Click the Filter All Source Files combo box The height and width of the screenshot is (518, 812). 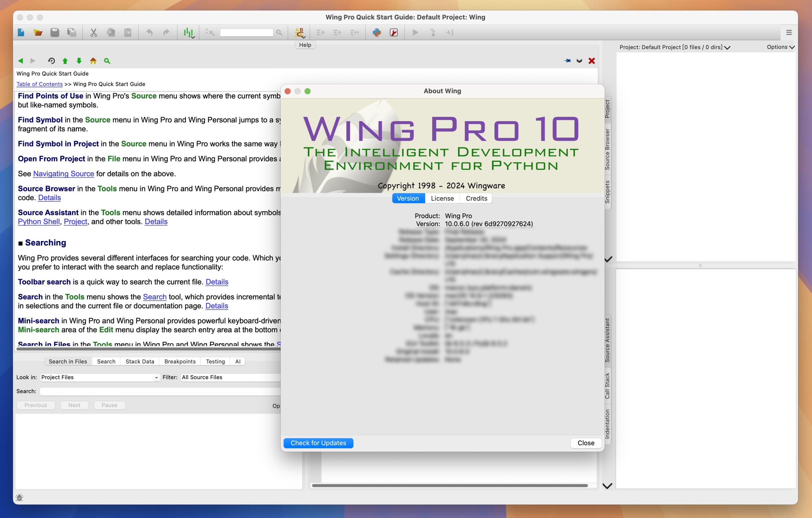(x=231, y=377)
